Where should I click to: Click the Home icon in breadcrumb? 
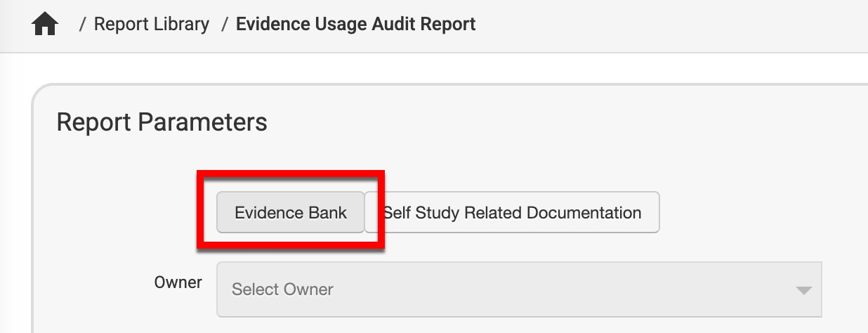coord(45,25)
